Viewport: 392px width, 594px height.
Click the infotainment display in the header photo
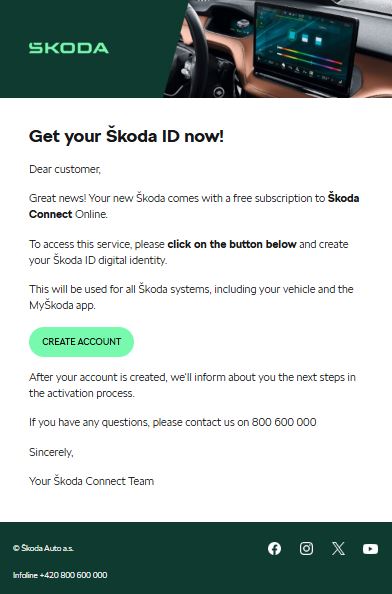[305, 46]
